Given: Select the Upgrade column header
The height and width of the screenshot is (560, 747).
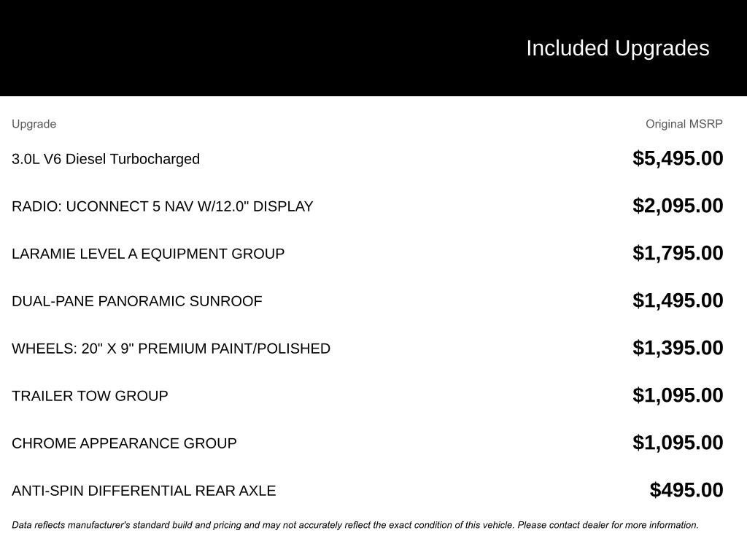Looking at the screenshot, I should [x=34, y=124].
